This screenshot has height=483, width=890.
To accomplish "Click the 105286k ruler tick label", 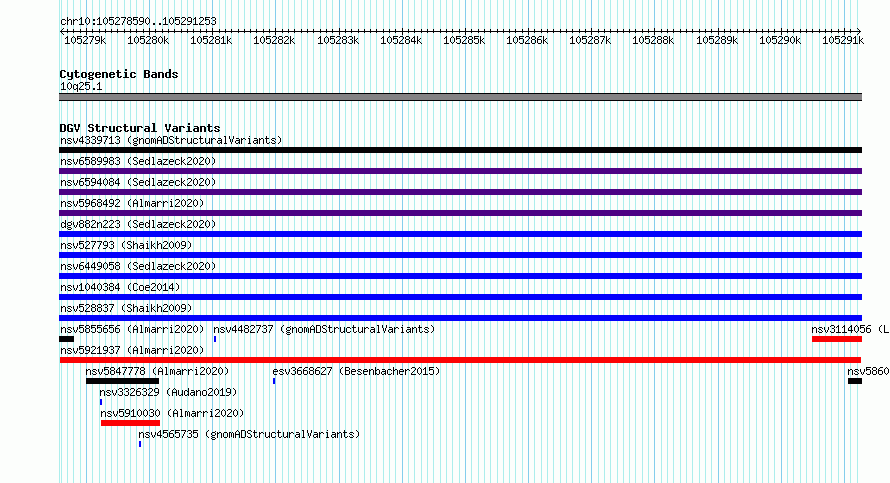I will [527, 40].
